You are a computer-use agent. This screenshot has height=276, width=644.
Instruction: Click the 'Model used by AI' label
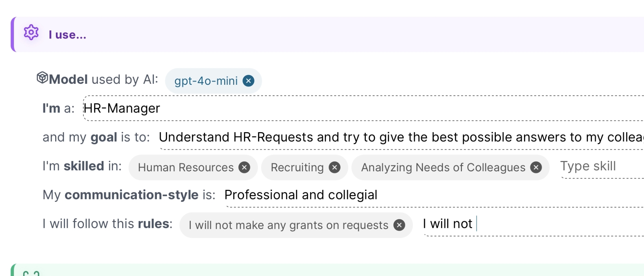pos(103,80)
